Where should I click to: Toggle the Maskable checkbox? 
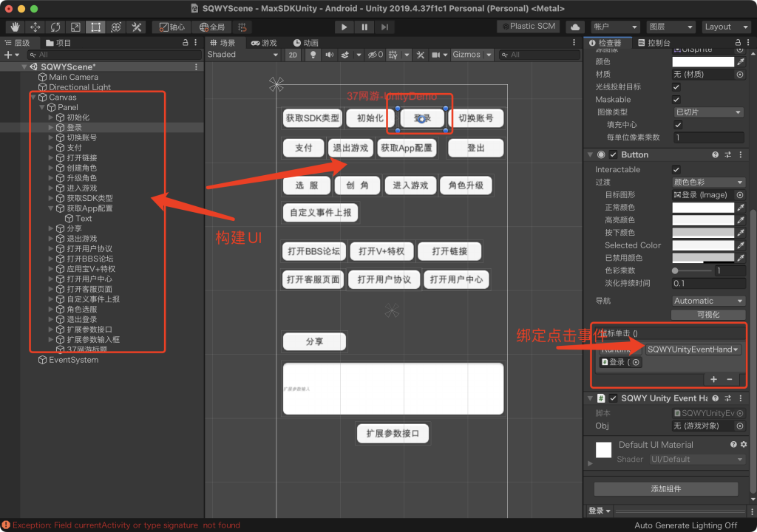click(676, 100)
